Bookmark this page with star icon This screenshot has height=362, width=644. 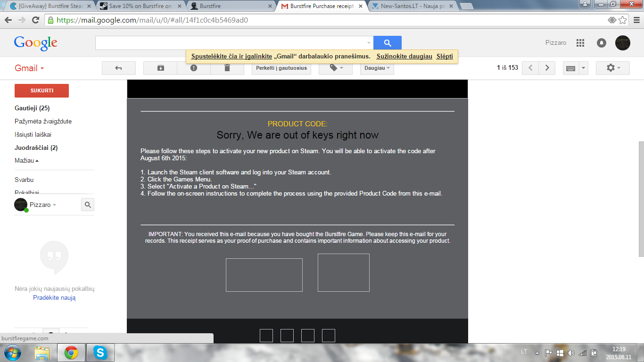(623, 20)
